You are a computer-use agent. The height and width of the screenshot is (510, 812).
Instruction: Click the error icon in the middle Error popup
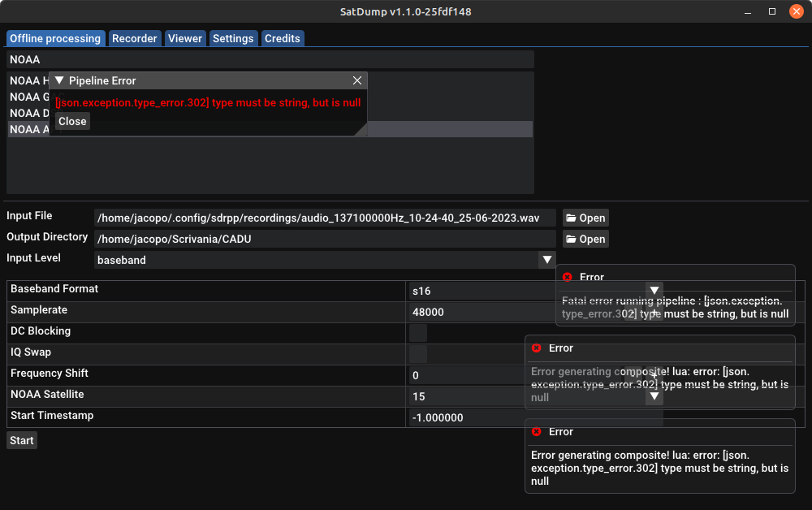point(535,348)
